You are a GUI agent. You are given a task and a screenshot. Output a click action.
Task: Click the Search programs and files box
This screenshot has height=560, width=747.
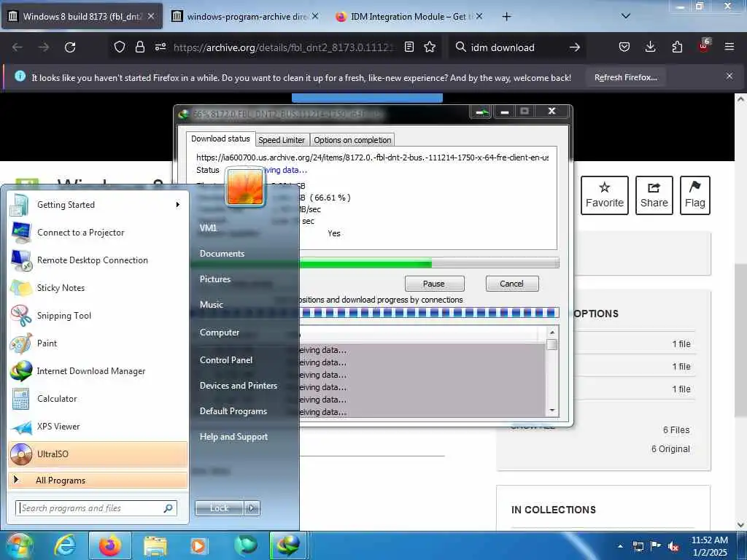pyautogui.click(x=96, y=508)
